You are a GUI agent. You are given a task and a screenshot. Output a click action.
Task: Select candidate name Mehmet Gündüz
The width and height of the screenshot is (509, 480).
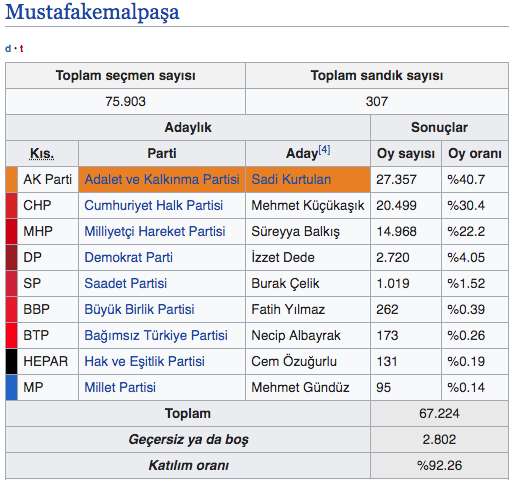[300, 387]
